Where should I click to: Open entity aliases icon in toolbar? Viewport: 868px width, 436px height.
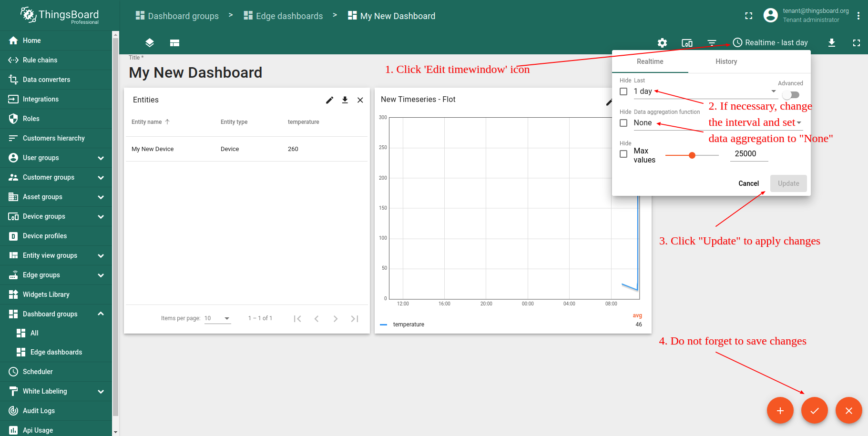click(687, 43)
